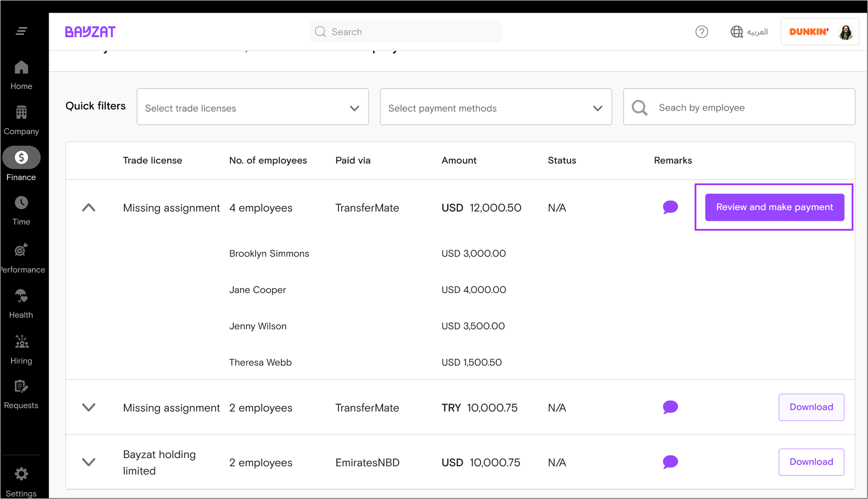Expand the TRY 10,000.75 row
Image resolution: width=868 pixels, height=499 pixels.
click(x=89, y=408)
